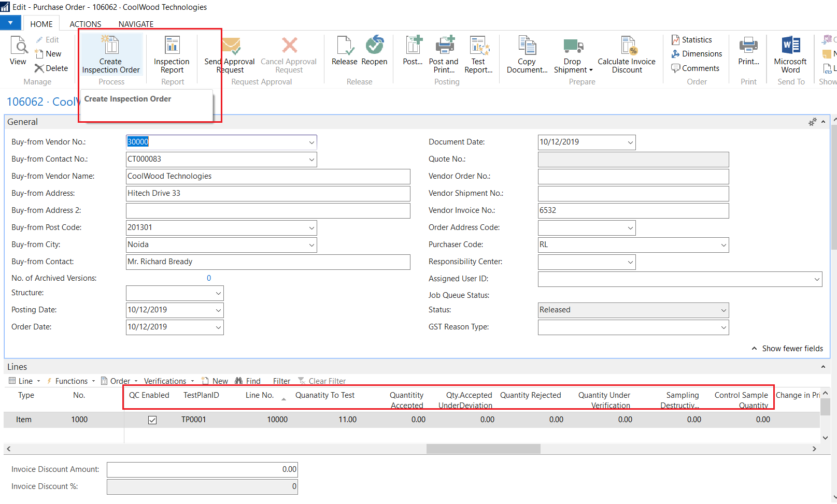Open Statistics for the order

pyautogui.click(x=692, y=40)
